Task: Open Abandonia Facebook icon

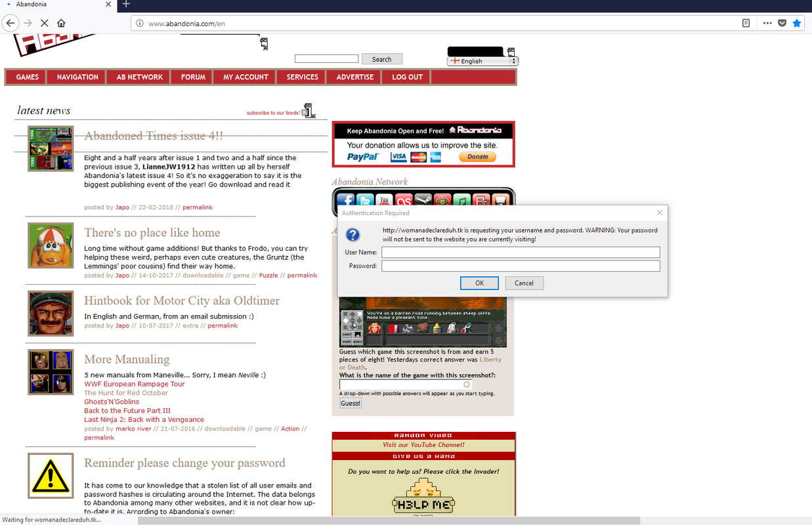Action: 345,201
